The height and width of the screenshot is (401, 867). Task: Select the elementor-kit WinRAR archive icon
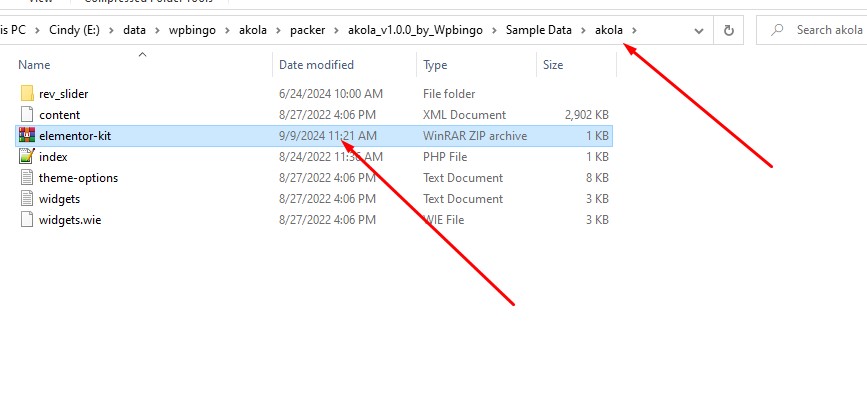(27, 136)
